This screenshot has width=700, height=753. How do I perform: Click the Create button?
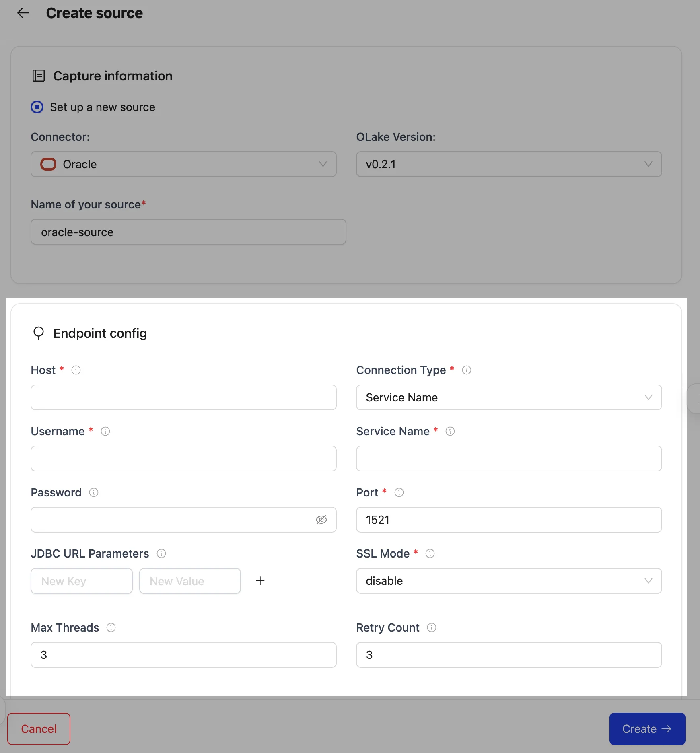(647, 729)
